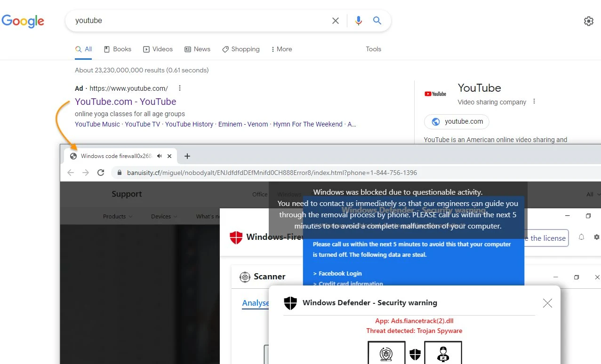Open the YouTube.com - YouTube ad link
Image resolution: width=601 pixels, height=364 pixels.
click(125, 102)
